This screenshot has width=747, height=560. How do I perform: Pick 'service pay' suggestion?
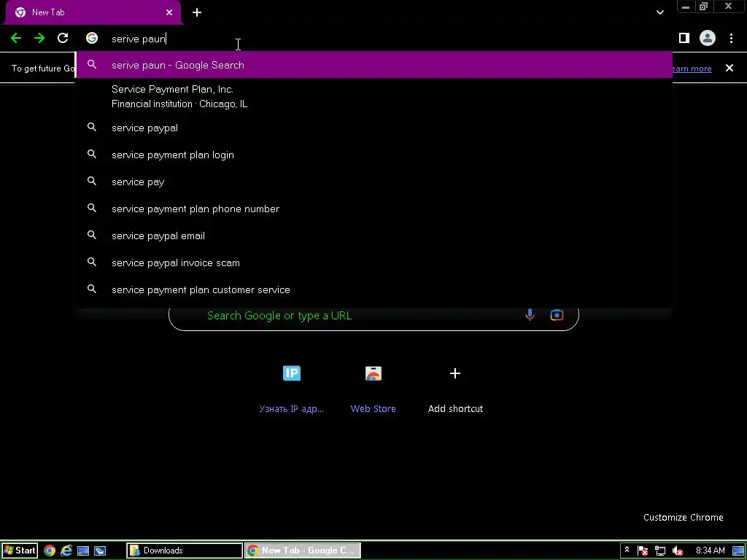(374, 182)
